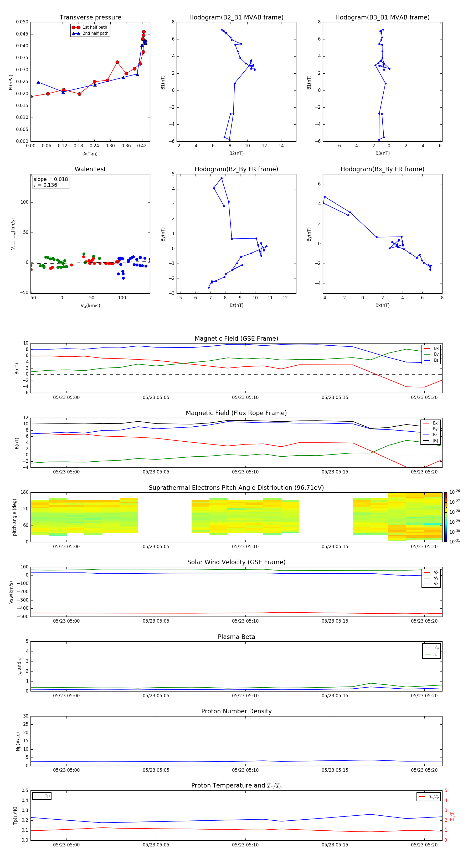Click the "Proton Number Density" title

tap(236, 711)
